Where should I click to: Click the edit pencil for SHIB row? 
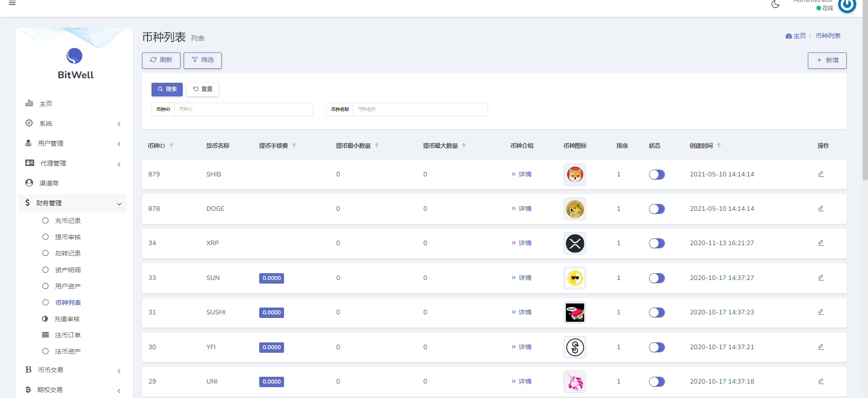pyautogui.click(x=821, y=174)
